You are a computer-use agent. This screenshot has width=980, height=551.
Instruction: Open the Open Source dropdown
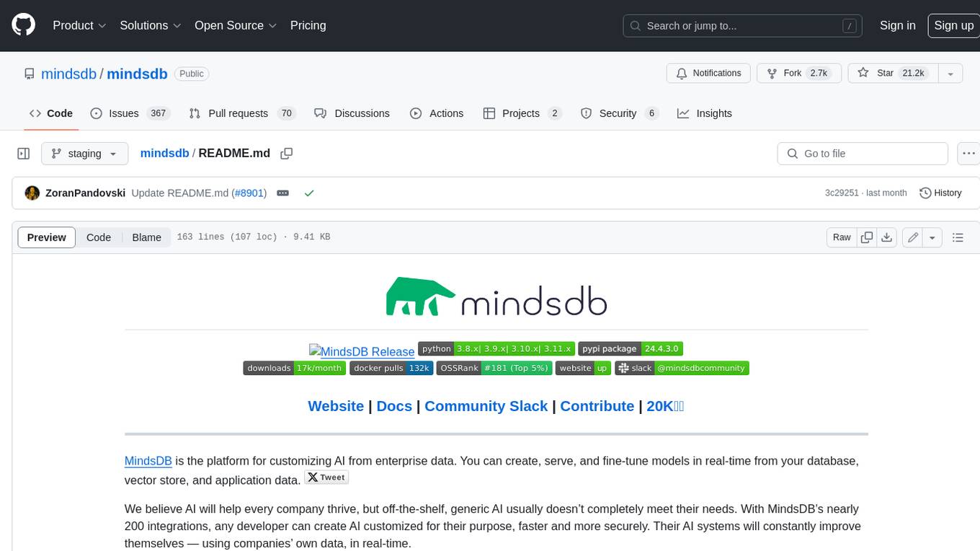[x=236, y=25]
